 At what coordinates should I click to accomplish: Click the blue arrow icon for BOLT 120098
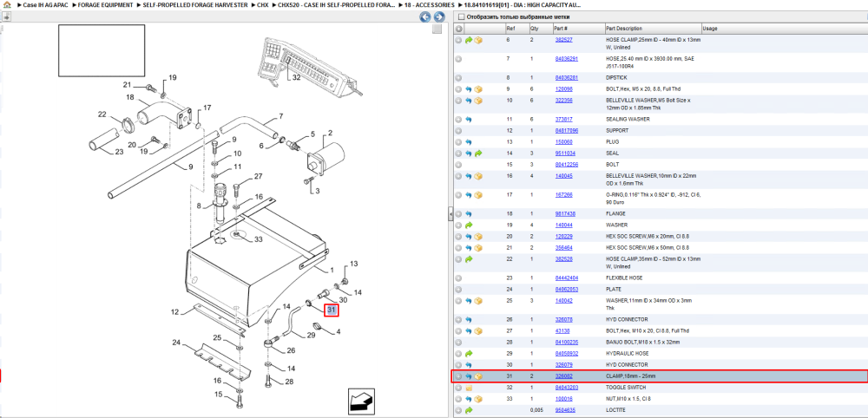point(469,89)
